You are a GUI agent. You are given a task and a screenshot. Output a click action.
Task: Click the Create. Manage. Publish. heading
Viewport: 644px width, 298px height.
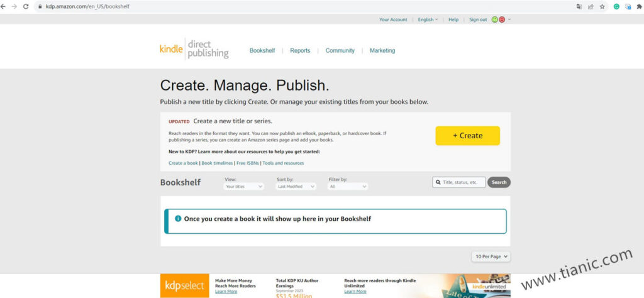[245, 86]
